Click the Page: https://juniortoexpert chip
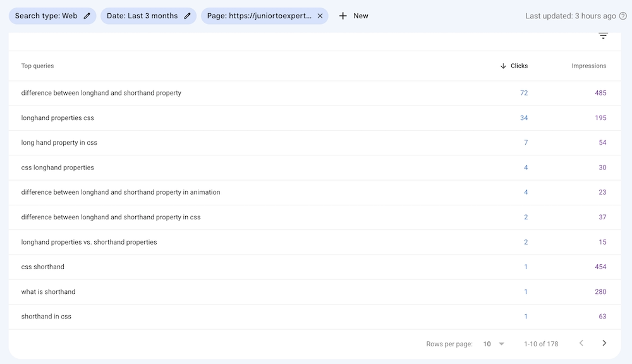 click(x=264, y=16)
